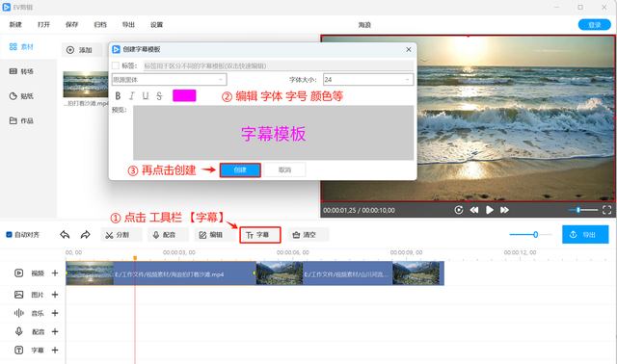Open the 贴纸 sticker panel
This screenshot has width=617, height=364.
click(x=21, y=96)
